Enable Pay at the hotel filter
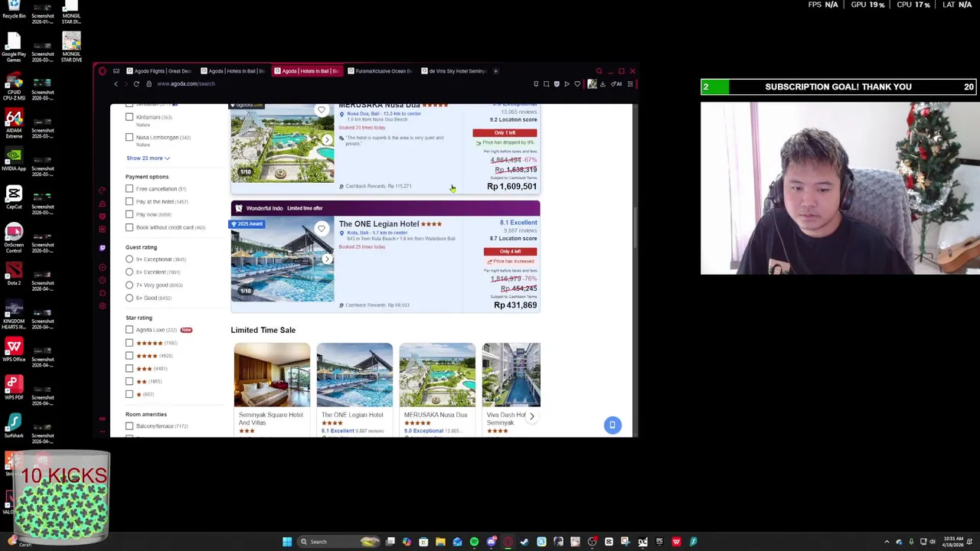980x551 pixels. pyautogui.click(x=129, y=201)
